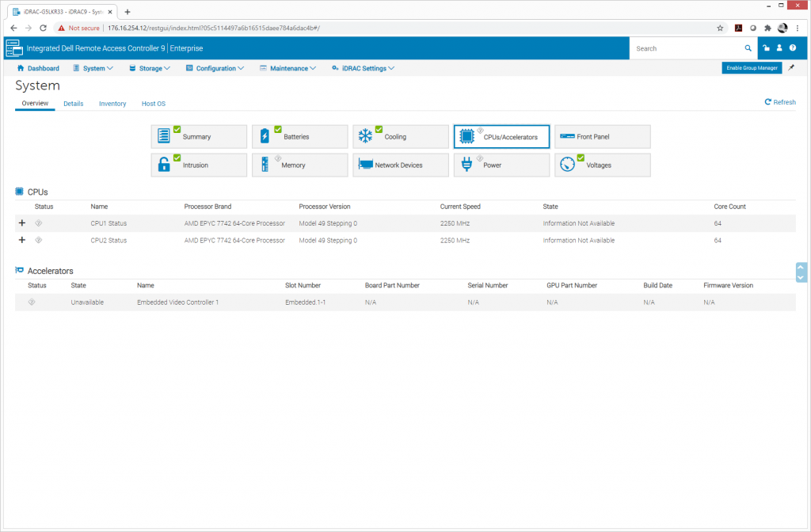811x532 pixels.
Task: Go to the Dashboard
Action: tap(38, 68)
